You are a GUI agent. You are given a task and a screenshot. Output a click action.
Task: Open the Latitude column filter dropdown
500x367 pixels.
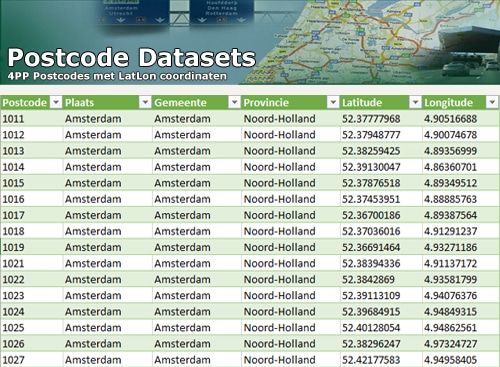click(x=415, y=102)
